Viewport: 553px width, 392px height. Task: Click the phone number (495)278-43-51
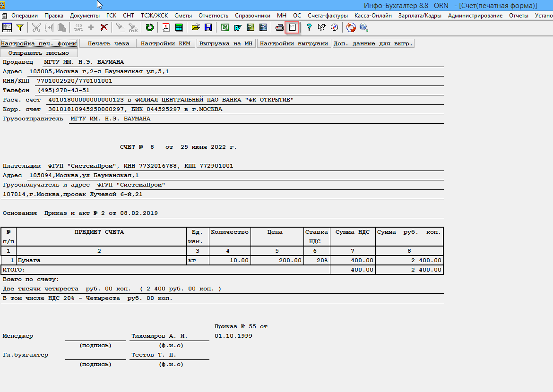coord(63,91)
